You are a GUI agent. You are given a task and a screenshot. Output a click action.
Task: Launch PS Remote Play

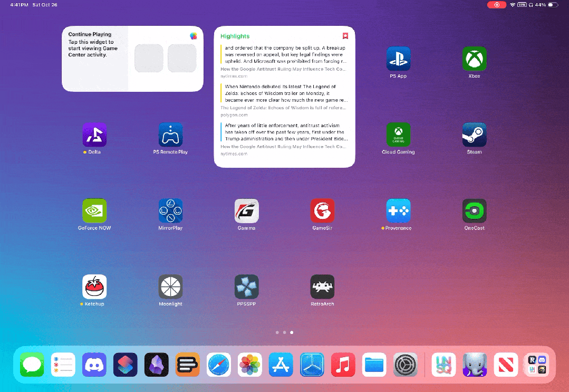point(170,135)
